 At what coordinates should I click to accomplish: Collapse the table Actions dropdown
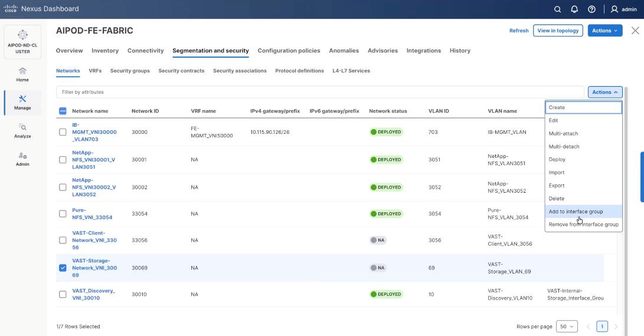[604, 92]
